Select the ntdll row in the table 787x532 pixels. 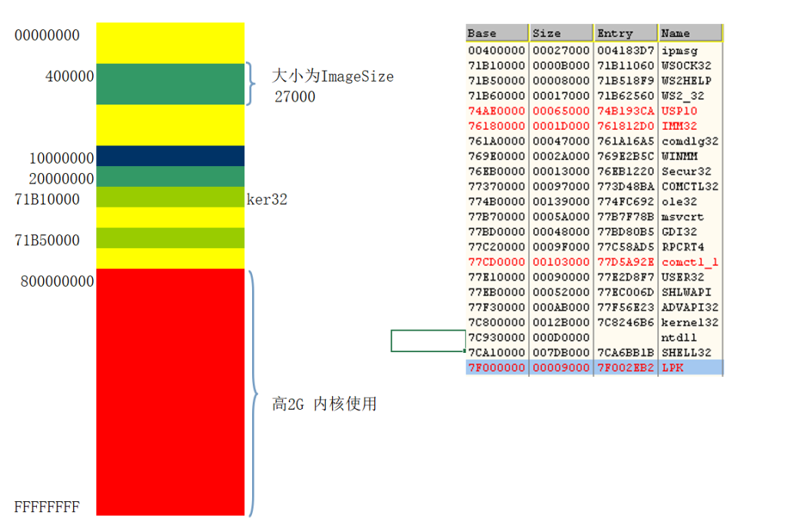pyautogui.click(x=594, y=337)
